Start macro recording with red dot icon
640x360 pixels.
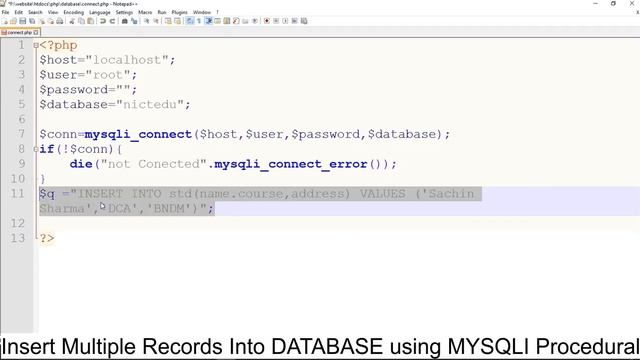click(x=267, y=21)
